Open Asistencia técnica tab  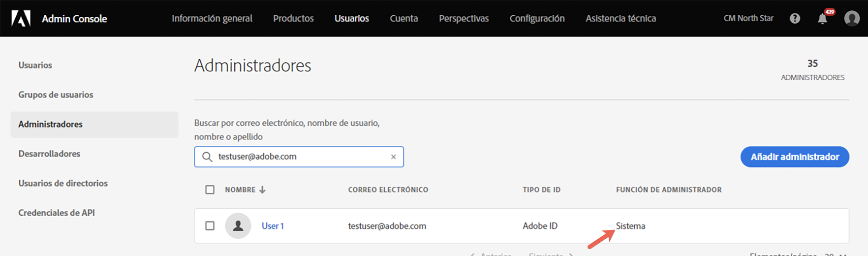point(621,18)
